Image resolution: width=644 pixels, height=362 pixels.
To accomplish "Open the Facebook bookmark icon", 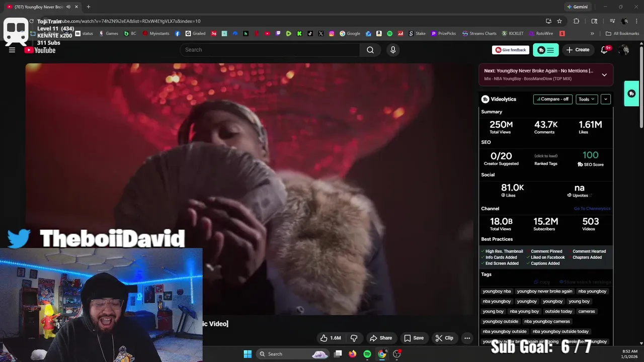I will tap(178, 34).
